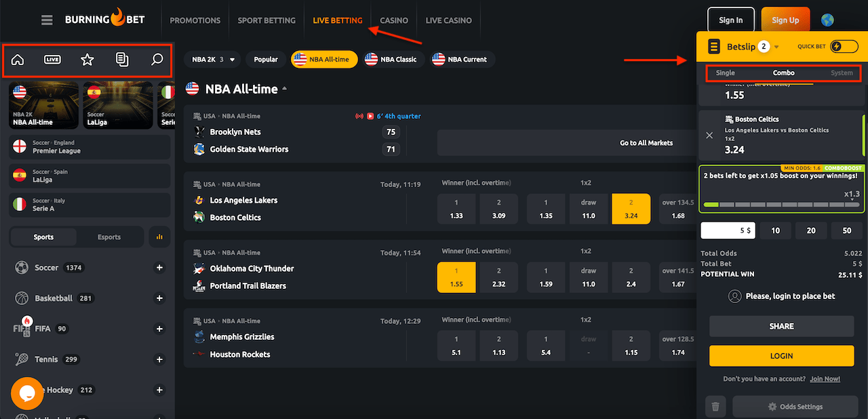
Task: Select Celtics winner odds 3.09
Action: pyautogui.click(x=499, y=209)
